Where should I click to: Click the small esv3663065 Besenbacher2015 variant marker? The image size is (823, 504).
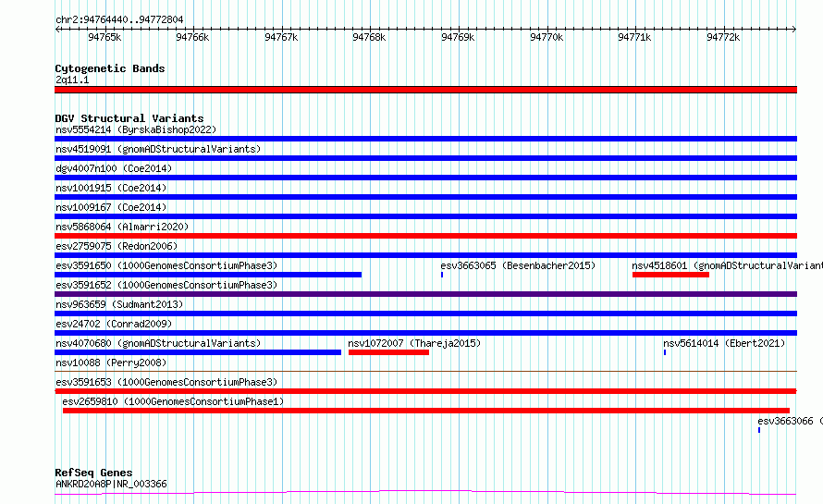coord(442,275)
